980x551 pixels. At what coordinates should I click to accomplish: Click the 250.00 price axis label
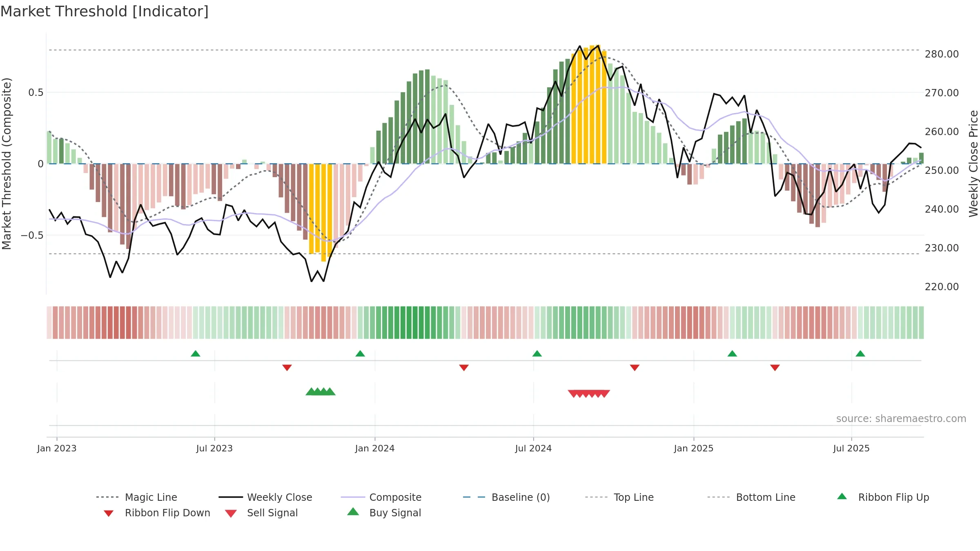point(942,170)
